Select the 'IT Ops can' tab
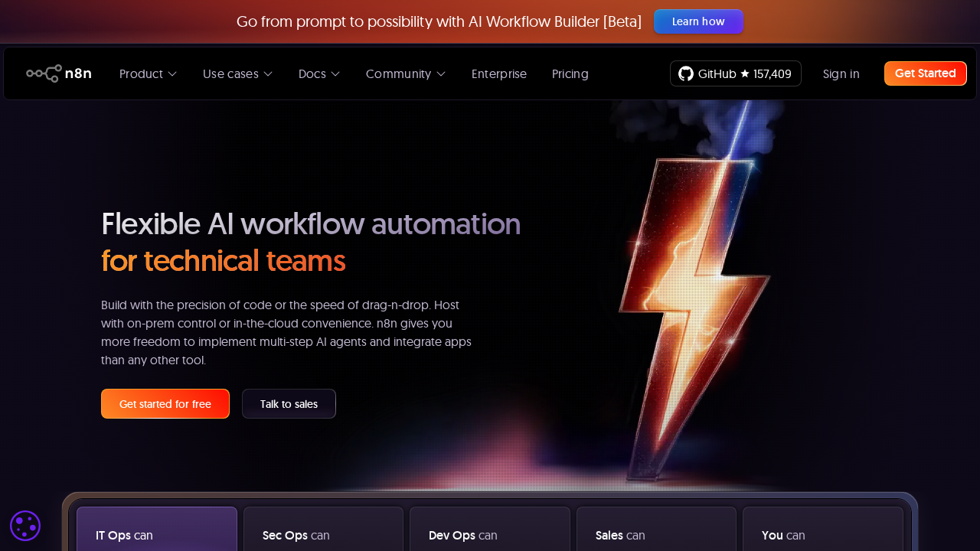 click(156, 535)
